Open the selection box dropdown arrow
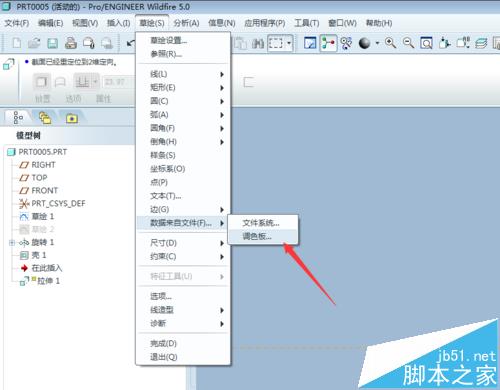 pos(289,43)
